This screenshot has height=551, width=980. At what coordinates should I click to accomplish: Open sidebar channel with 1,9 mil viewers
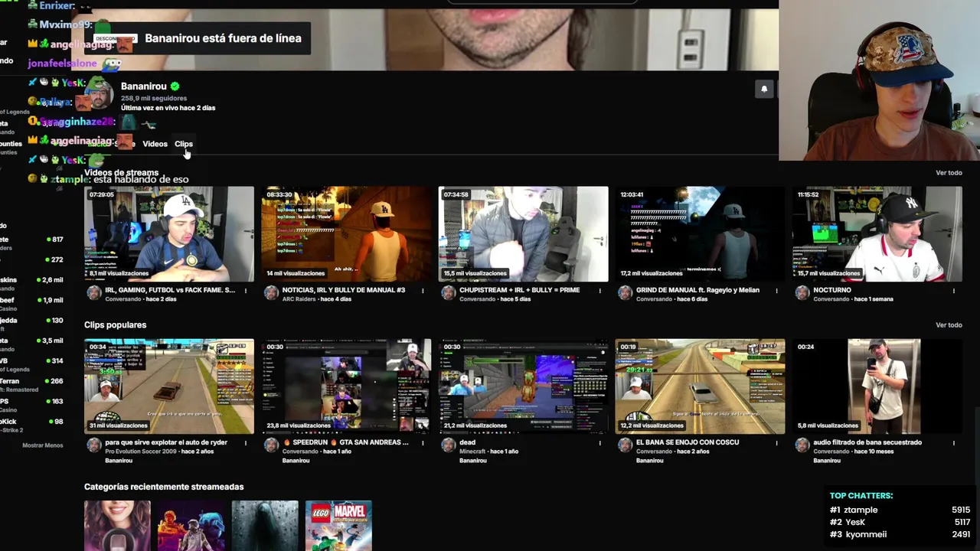point(32,304)
